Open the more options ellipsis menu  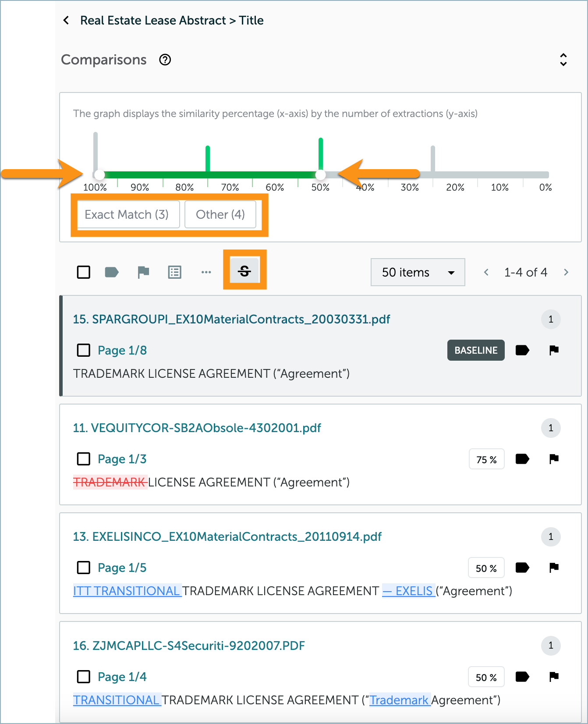click(206, 272)
